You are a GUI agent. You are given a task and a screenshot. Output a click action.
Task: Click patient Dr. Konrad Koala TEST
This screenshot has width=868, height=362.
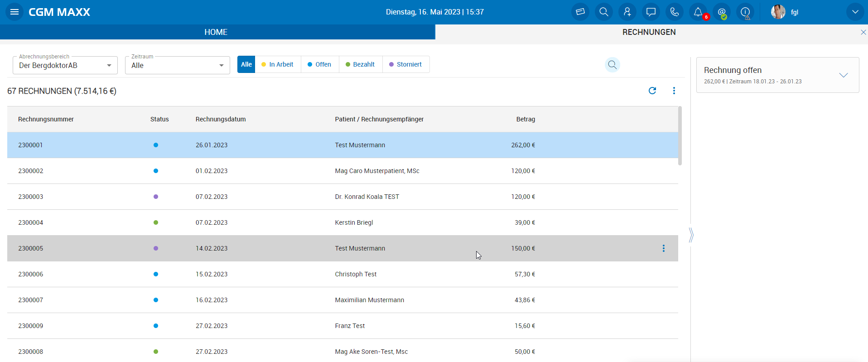point(367,197)
